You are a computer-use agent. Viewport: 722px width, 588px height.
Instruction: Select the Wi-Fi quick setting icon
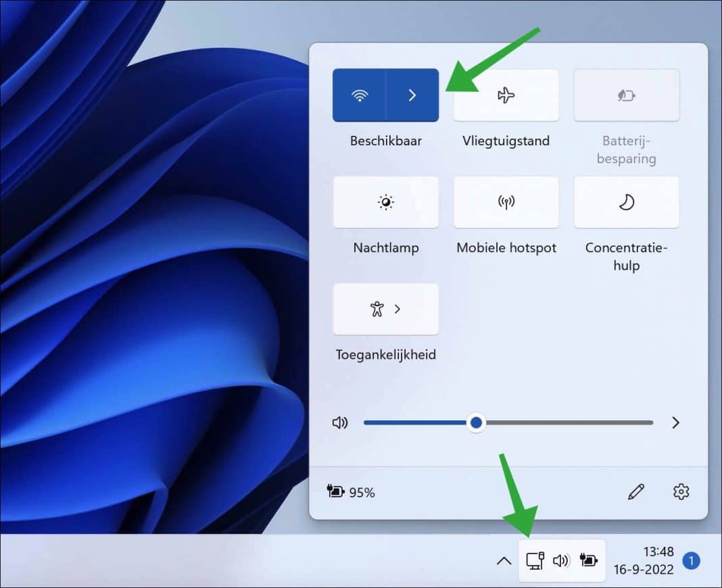coord(360,95)
